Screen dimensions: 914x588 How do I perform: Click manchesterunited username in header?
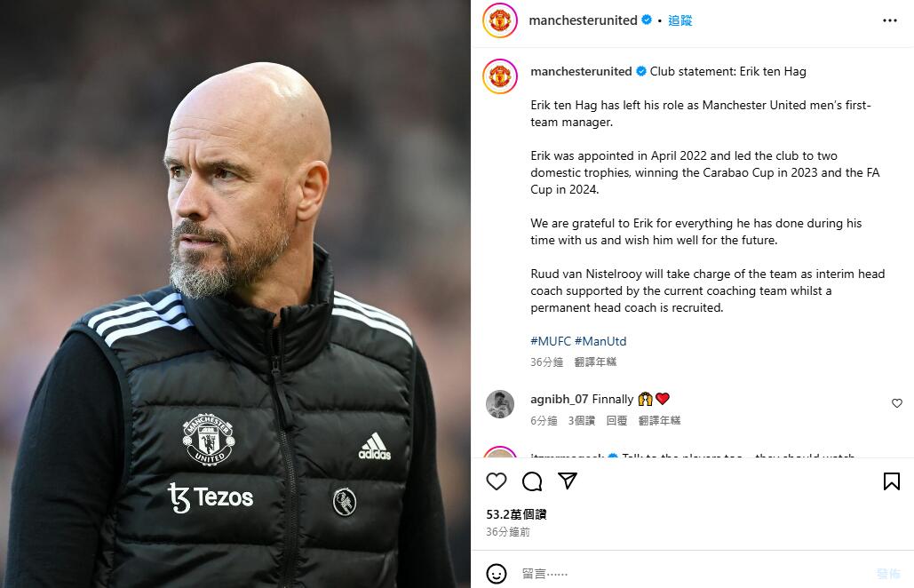pos(583,20)
